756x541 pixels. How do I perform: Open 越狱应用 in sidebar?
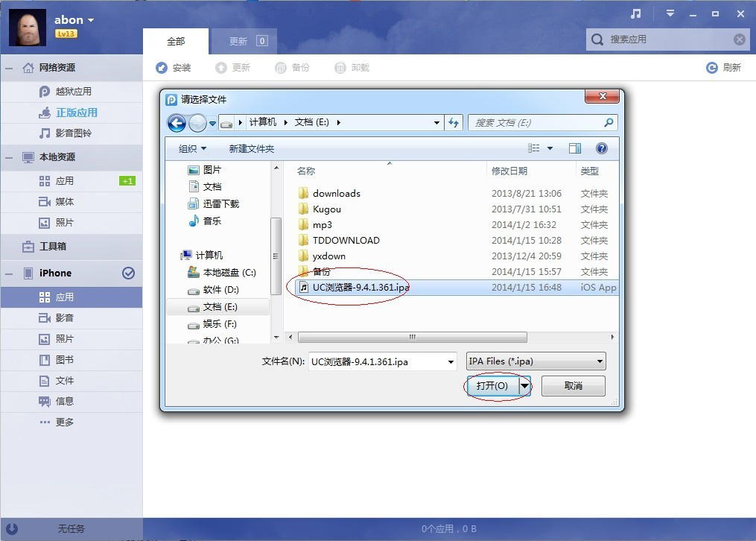tap(72, 92)
